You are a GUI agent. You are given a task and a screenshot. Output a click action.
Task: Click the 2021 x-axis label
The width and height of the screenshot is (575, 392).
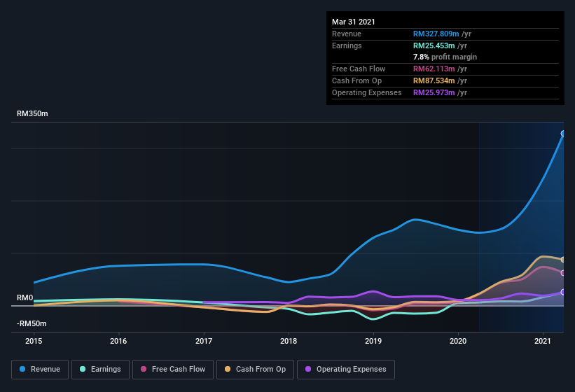pyautogui.click(x=543, y=341)
